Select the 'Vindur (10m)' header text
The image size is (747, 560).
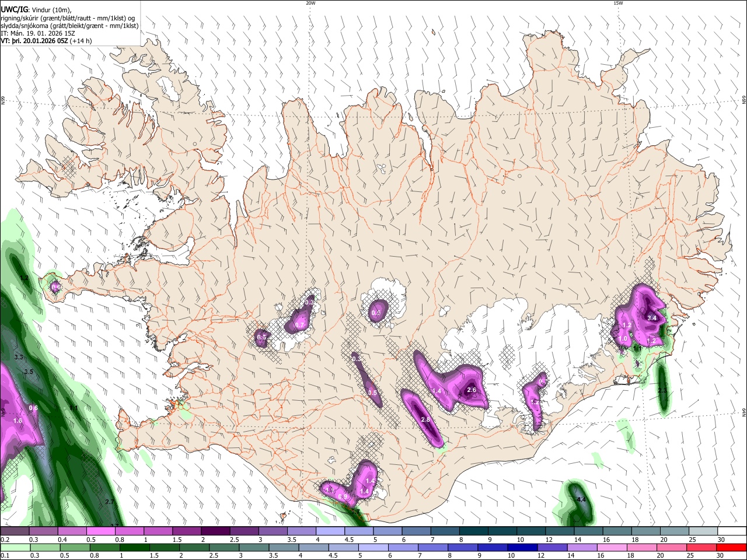tap(51, 9)
